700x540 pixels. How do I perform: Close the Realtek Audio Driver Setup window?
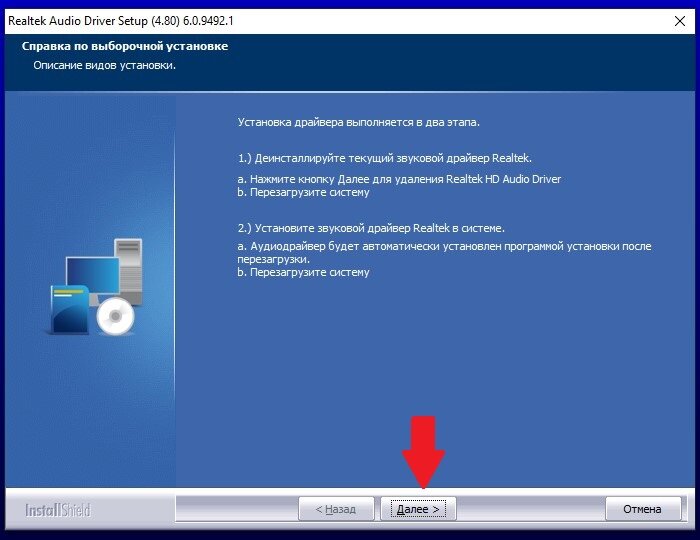(680, 21)
